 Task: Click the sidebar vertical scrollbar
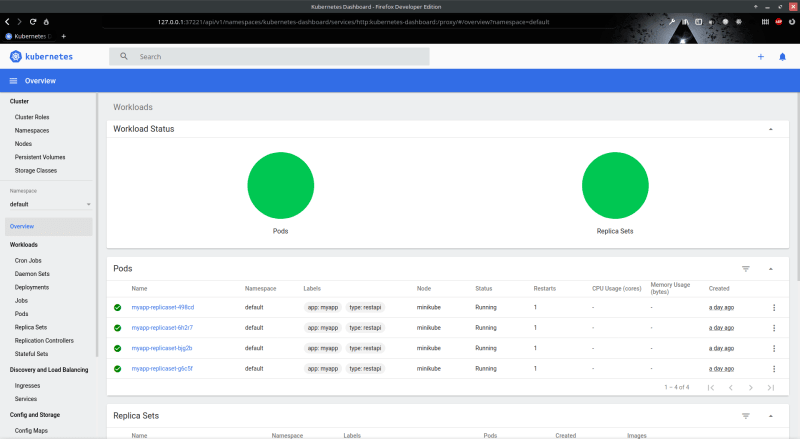[96, 225]
